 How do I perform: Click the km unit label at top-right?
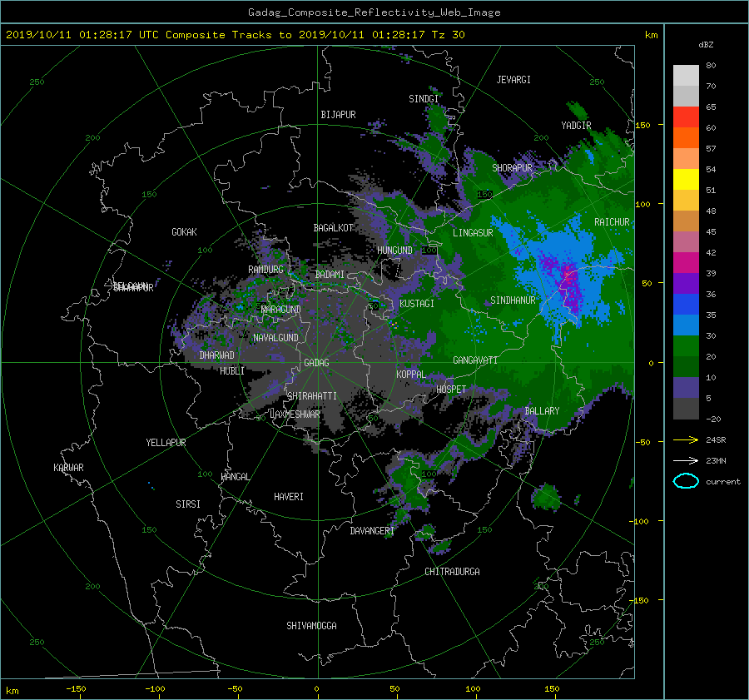coord(651,35)
